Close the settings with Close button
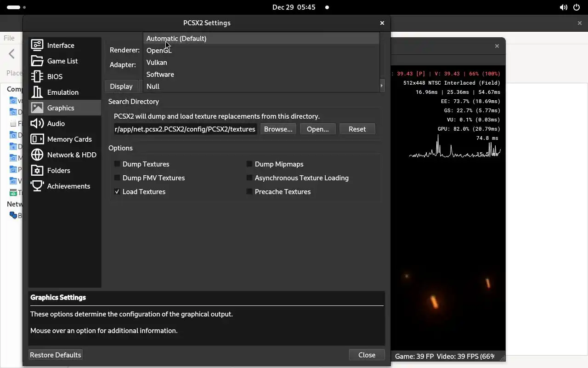 (367, 355)
